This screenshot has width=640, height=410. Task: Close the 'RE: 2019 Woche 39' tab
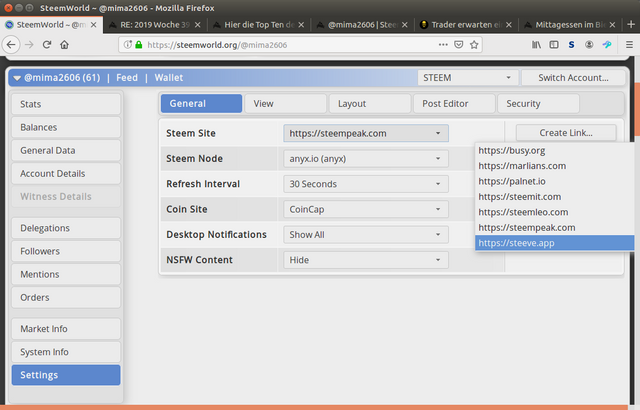coord(197,25)
